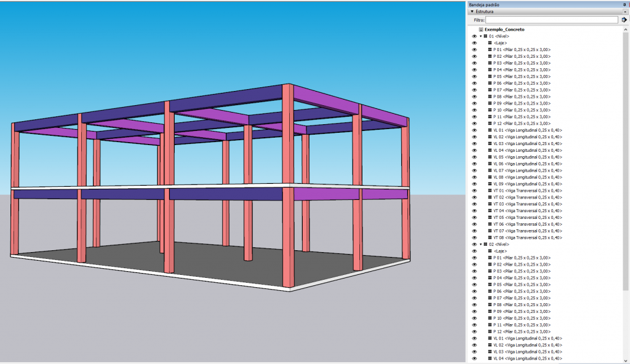Image resolution: width=630 pixels, height=364 pixels.
Task: Click the model icon beside Exemplo_Concreto
Action: tap(480, 30)
